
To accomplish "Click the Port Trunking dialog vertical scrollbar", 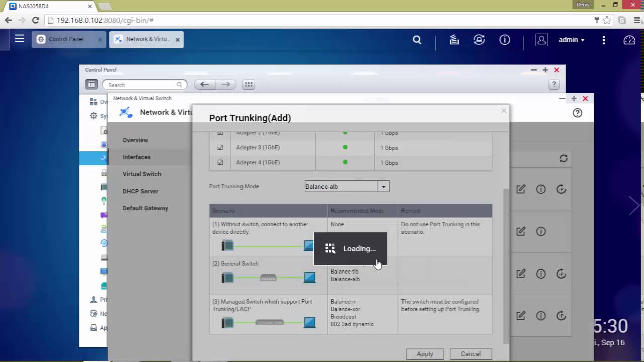I will click(506, 266).
